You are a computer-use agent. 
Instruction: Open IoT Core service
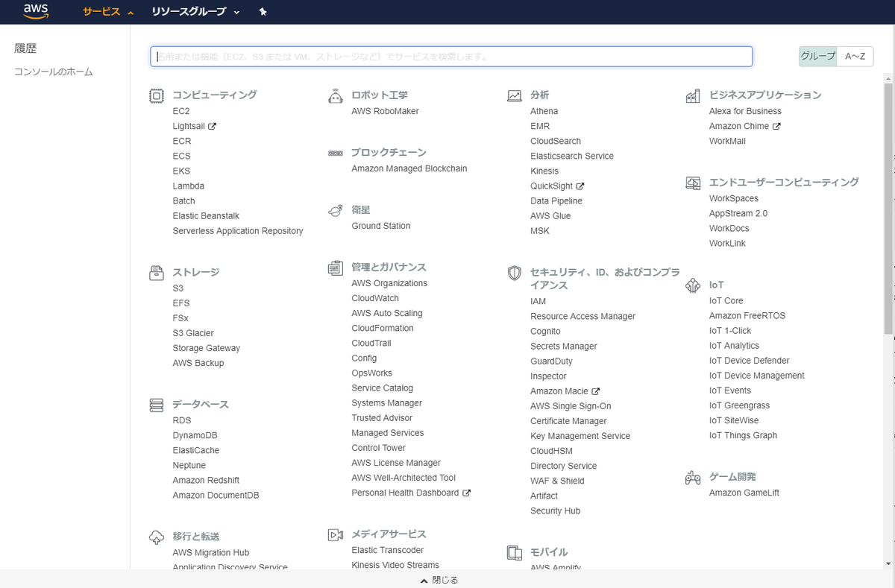(x=726, y=300)
